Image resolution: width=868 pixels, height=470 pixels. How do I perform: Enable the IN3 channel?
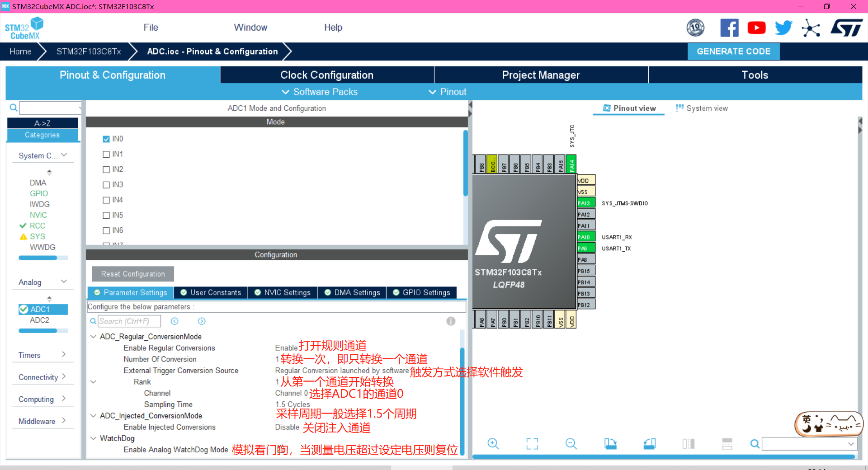point(105,184)
